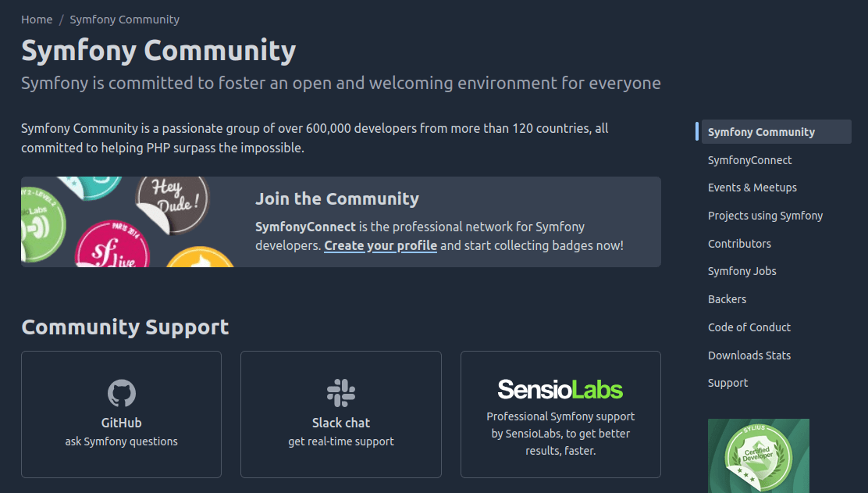Click the Slack chat logo icon
Viewport: 868px width, 493px height.
click(341, 393)
